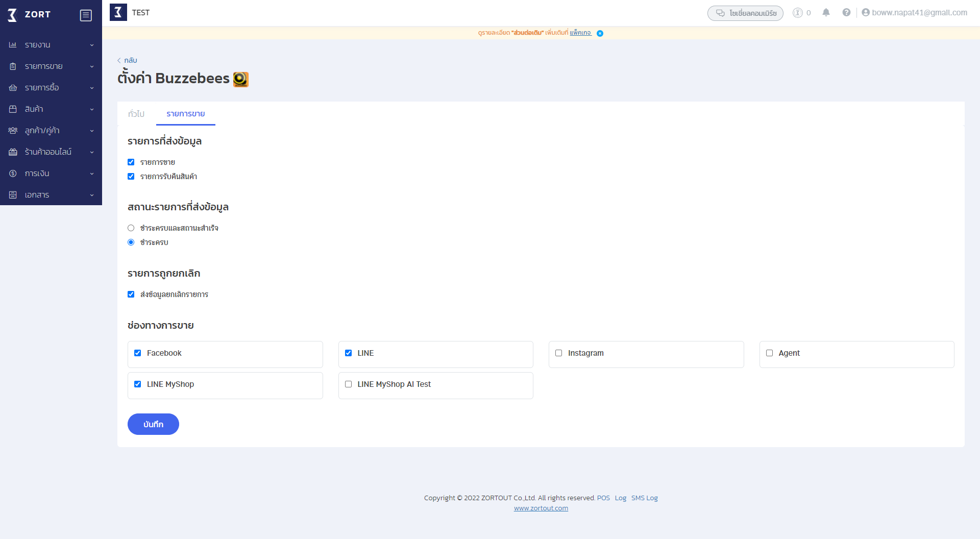Viewport: 980px width, 539px height.
Task: Click the user account icon for boww.napat41@gmail.com
Action: (866, 12)
